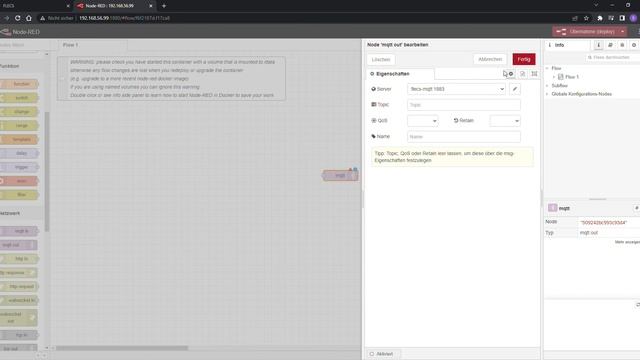This screenshot has height=360, width=640.
Task: Collapse the Netzwerk palette category
Action: (x=22, y=213)
